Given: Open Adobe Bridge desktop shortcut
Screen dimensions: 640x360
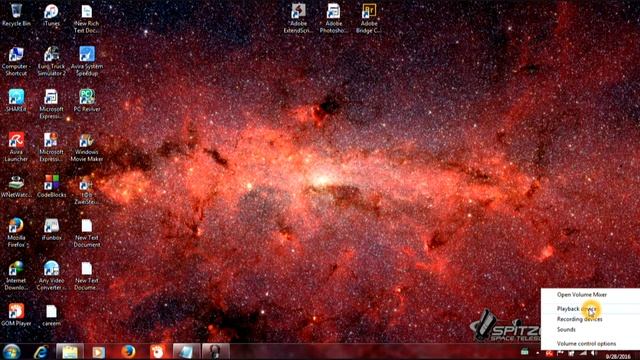Looking at the screenshot, I should pos(369,19).
